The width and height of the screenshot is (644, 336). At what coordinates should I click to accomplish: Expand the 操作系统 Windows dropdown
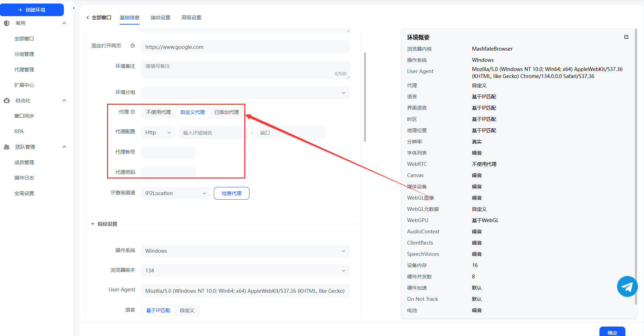[245, 251]
